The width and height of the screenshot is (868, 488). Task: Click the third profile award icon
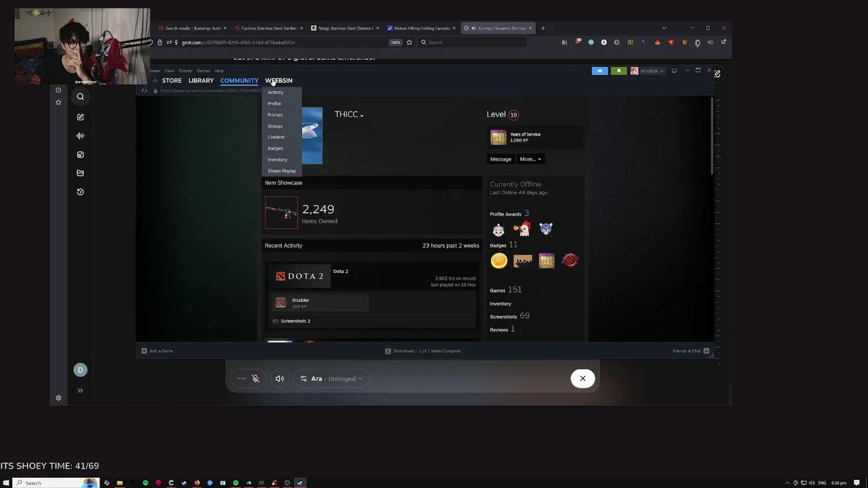tap(546, 228)
